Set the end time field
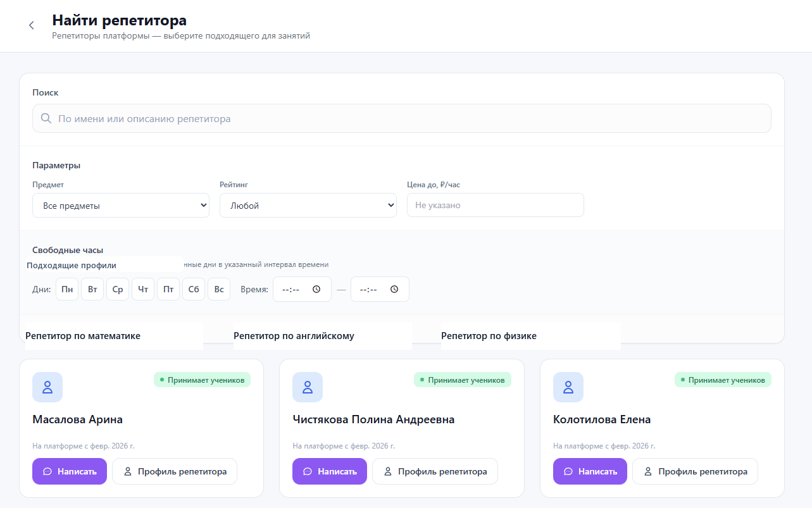812x508 pixels. 380,289
